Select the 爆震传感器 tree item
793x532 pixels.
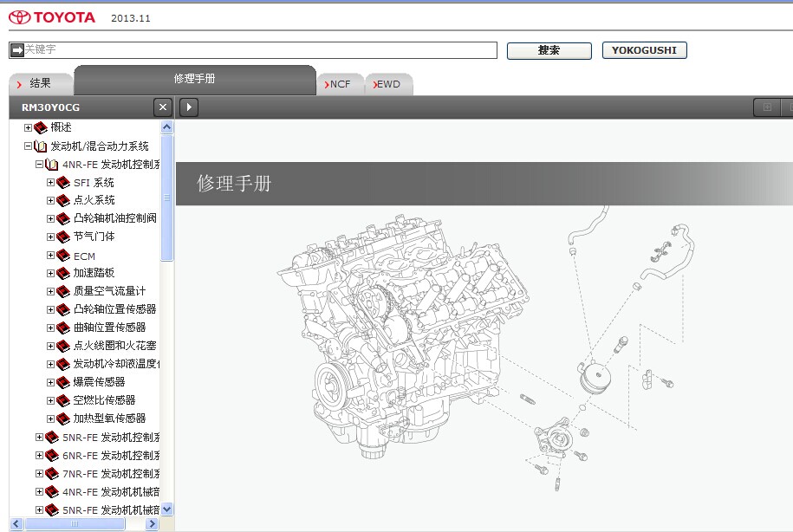(99, 382)
